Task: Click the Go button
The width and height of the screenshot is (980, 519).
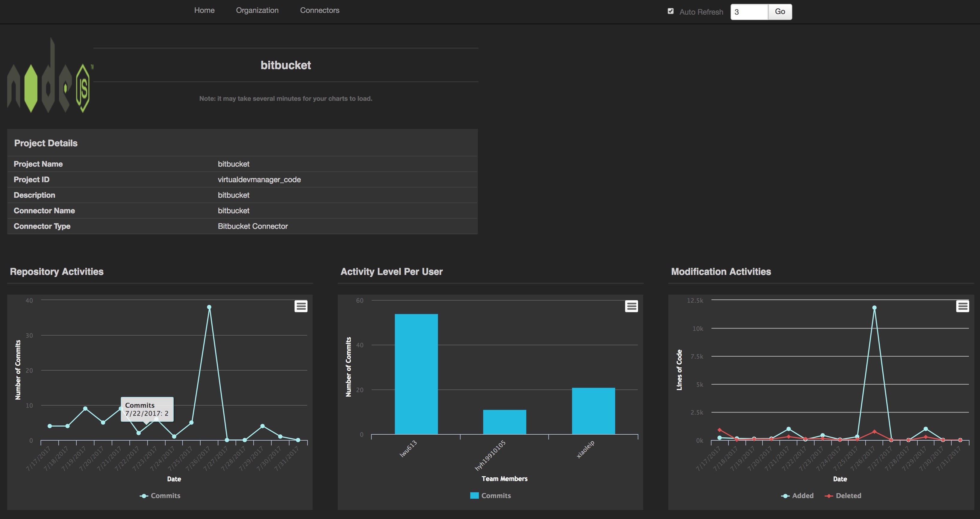Action: pyautogui.click(x=780, y=12)
